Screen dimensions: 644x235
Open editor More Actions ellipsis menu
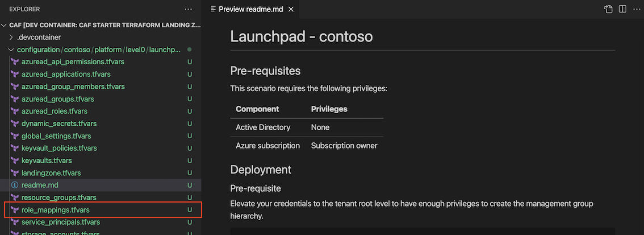[x=636, y=9]
